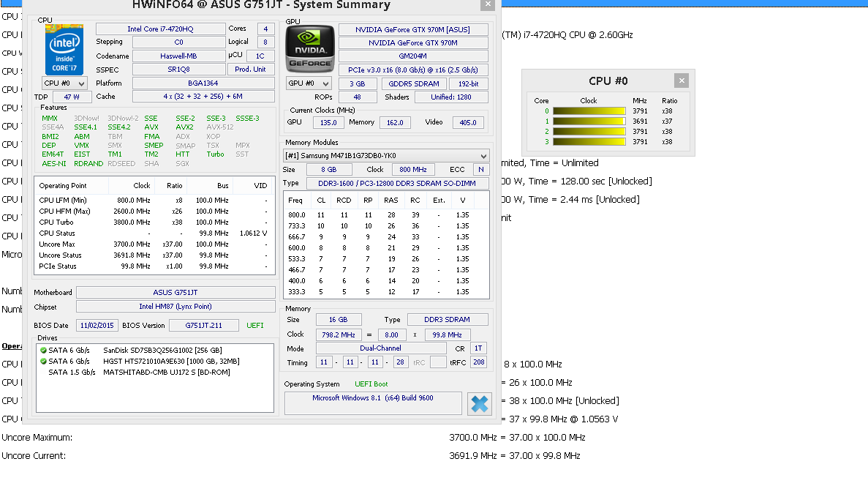
Task: Click the Intel Core i7-4720HQ name field
Action: point(161,29)
